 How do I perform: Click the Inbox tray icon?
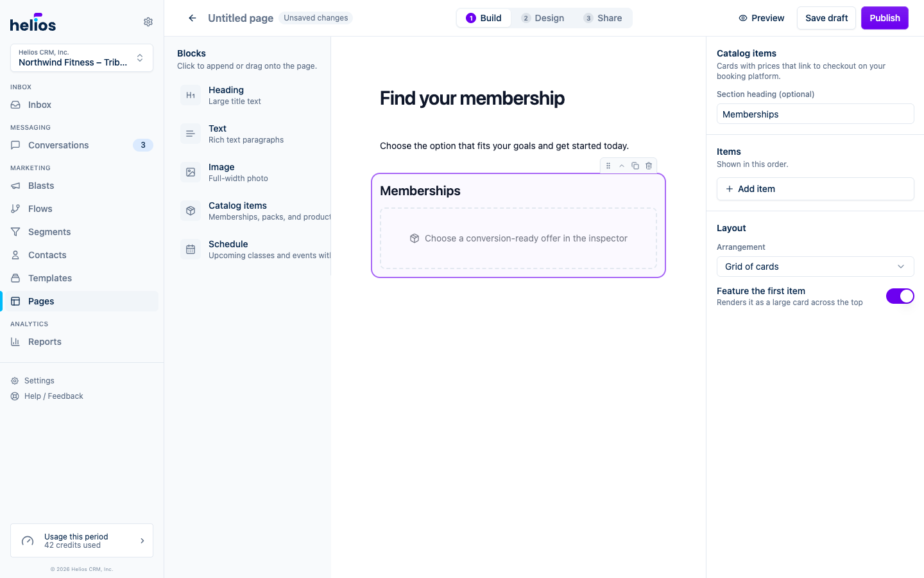[x=15, y=105]
